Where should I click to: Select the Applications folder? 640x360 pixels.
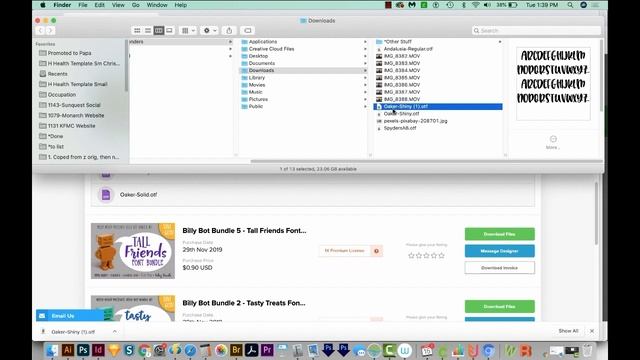click(x=262, y=42)
